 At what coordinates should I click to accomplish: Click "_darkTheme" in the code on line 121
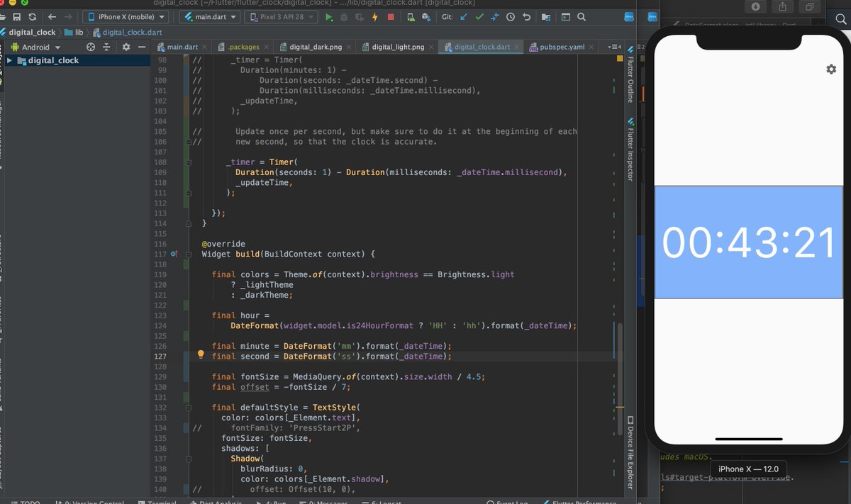click(x=264, y=295)
